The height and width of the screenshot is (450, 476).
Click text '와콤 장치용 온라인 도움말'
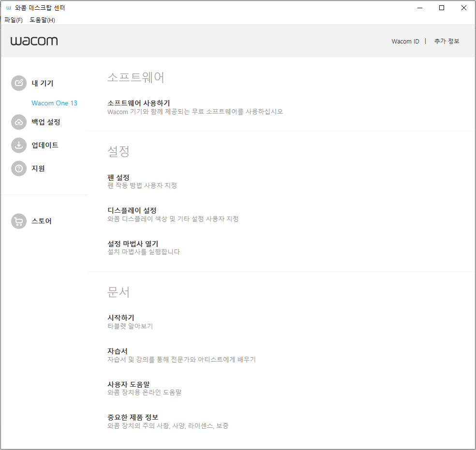[x=145, y=392]
